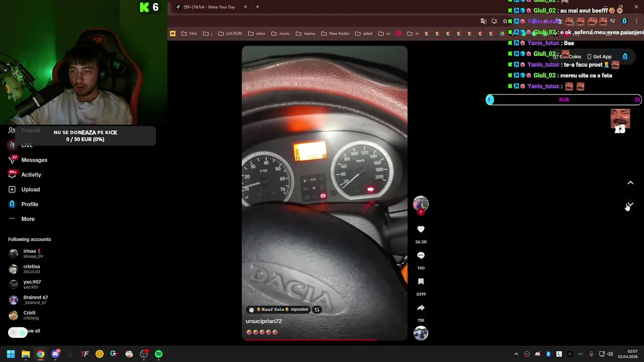Show hidden system tray icons
The width and height of the screenshot is (644, 362).
pos(516,354)
